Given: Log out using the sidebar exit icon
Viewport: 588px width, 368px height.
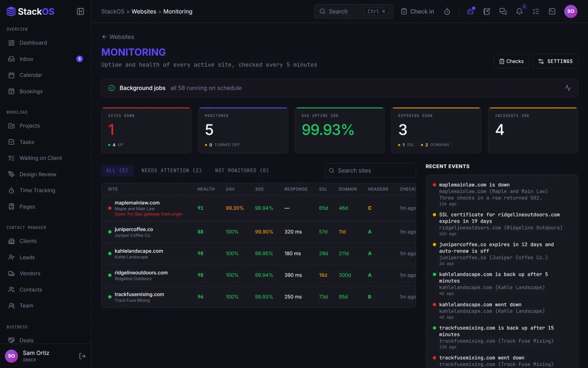Looking at the screenshot, I should (x=82, y=356).
